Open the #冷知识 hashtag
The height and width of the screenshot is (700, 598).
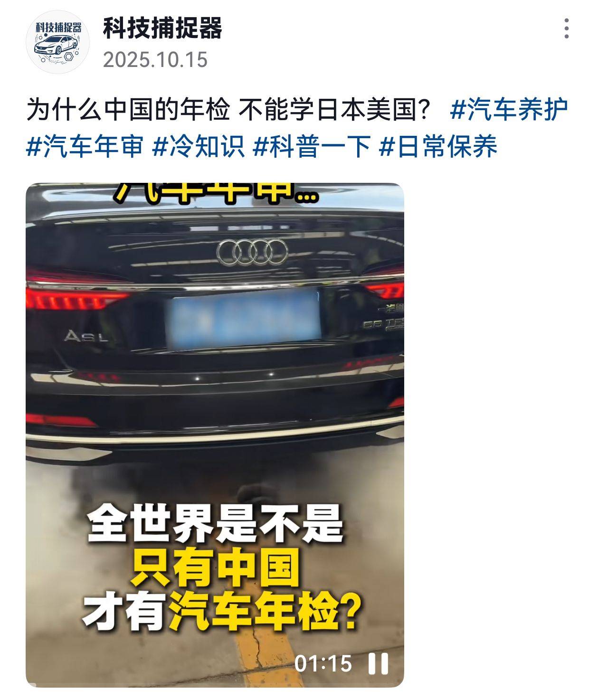point(199,146)
